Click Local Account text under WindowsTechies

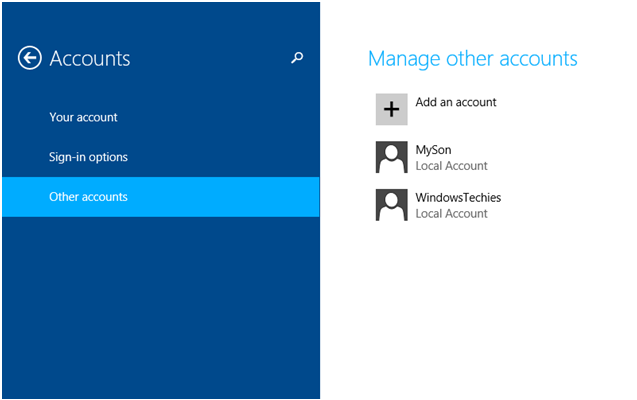pos(451,214)
